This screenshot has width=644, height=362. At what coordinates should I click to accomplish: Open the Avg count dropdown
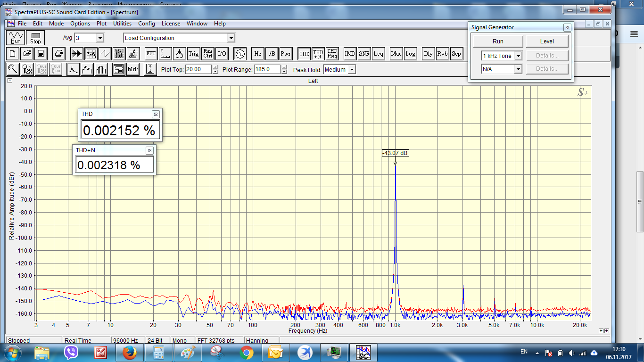pos(99,38)
